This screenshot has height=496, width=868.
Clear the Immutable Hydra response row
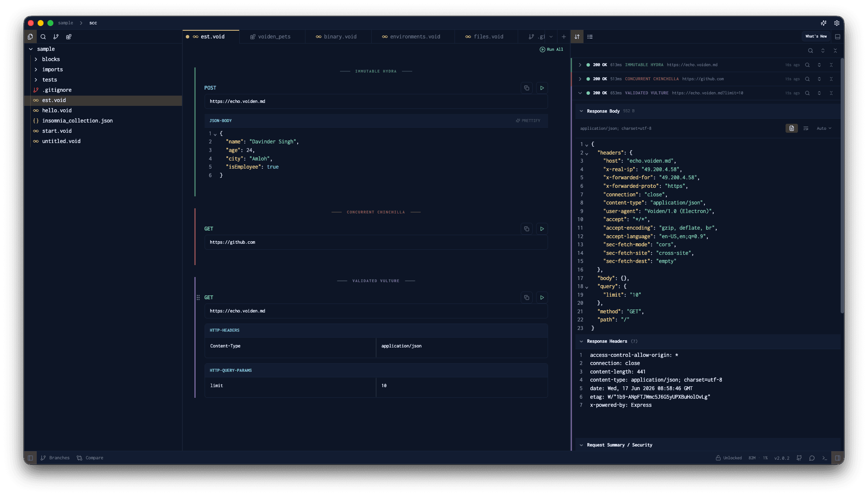pos(831,65)
